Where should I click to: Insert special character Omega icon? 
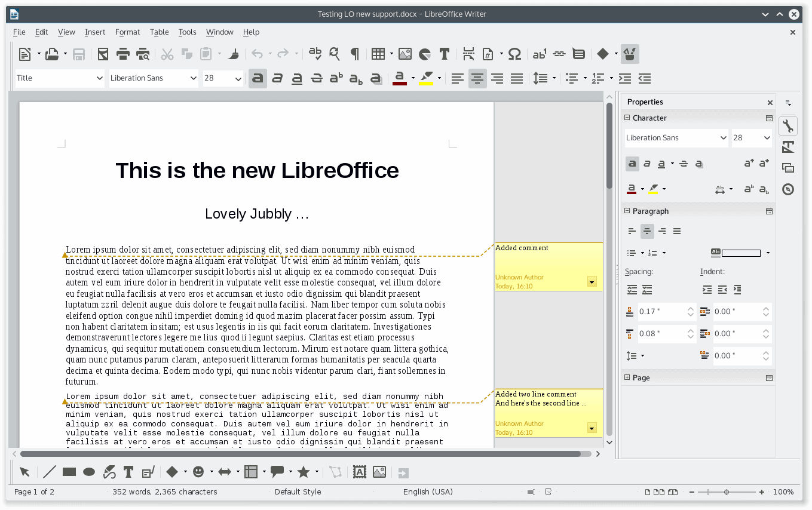pyautogui.click(x=514, y=54)
